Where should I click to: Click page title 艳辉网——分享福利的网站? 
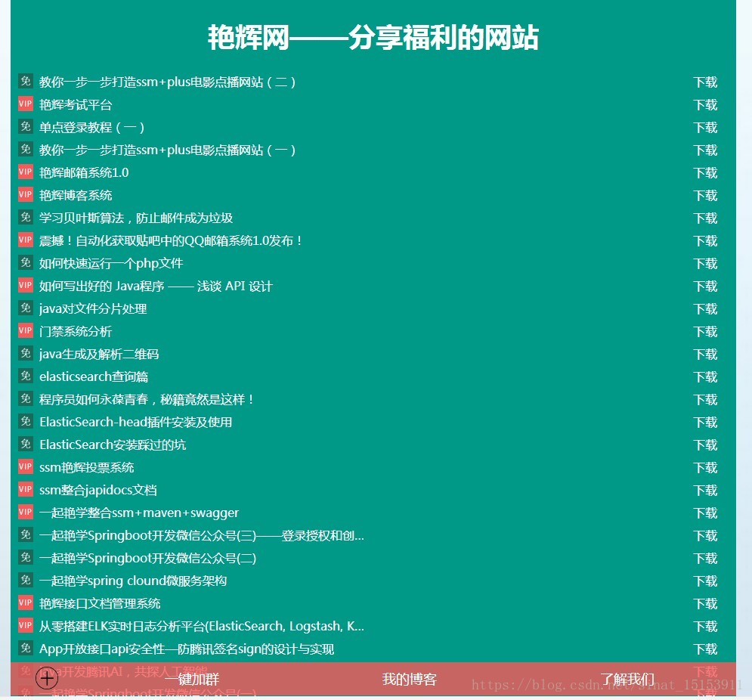(x=373, y=38)
